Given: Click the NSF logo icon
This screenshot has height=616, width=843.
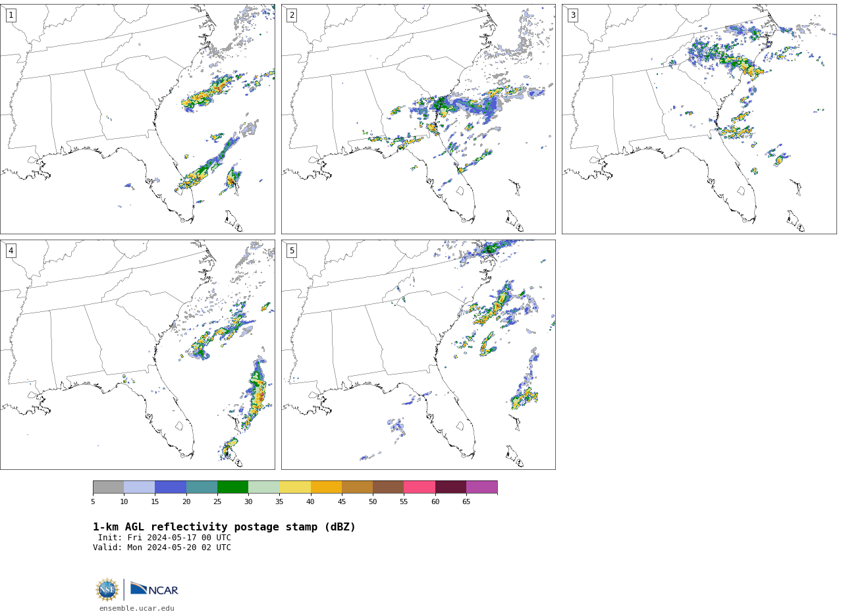Looking at the screenshot, I should coord(107,590).
